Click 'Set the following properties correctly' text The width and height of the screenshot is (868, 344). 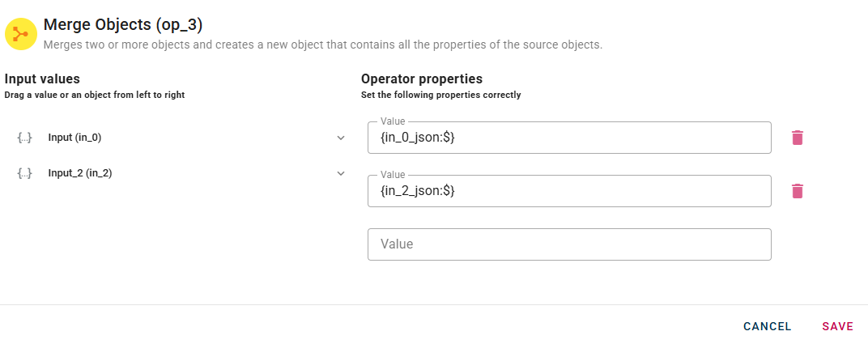(440, 95)
